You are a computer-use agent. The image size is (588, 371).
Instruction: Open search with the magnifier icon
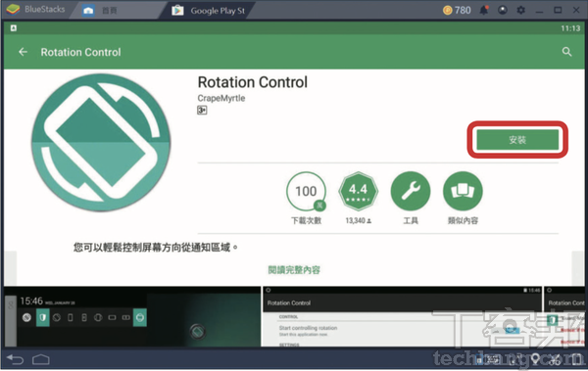(x=566, y=52)
